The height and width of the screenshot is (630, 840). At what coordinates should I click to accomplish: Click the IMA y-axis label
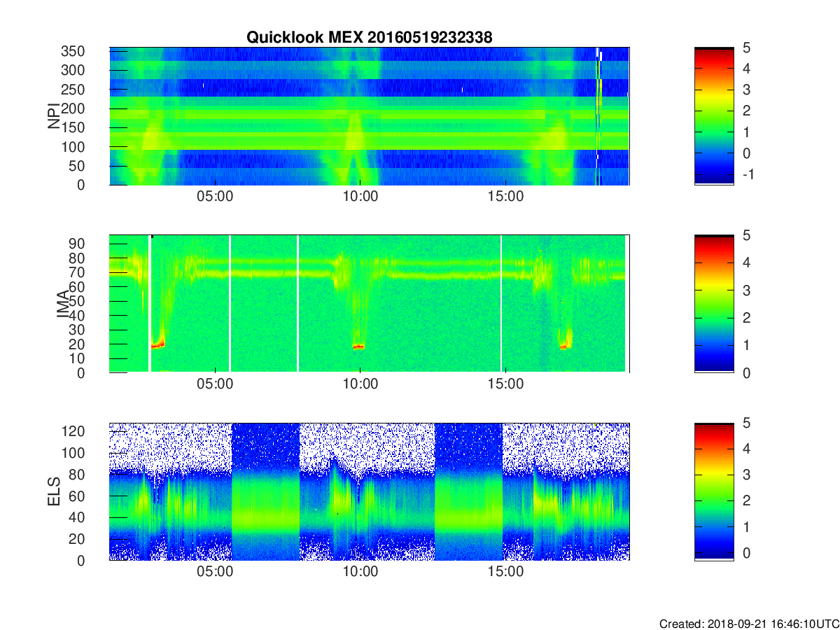coord(64,304)
